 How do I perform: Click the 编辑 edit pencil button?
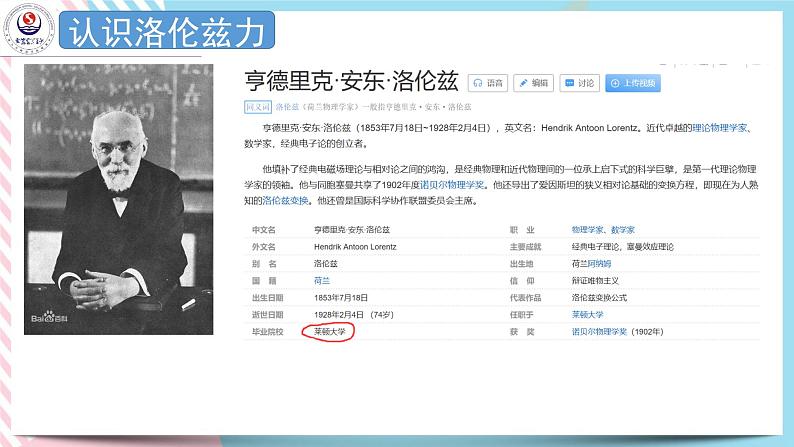534,83
